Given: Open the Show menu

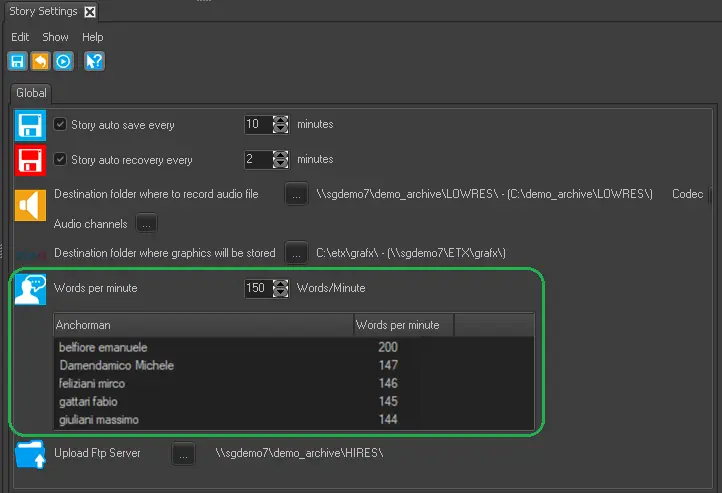Looking at the screenshot, I should coord(55,37).
